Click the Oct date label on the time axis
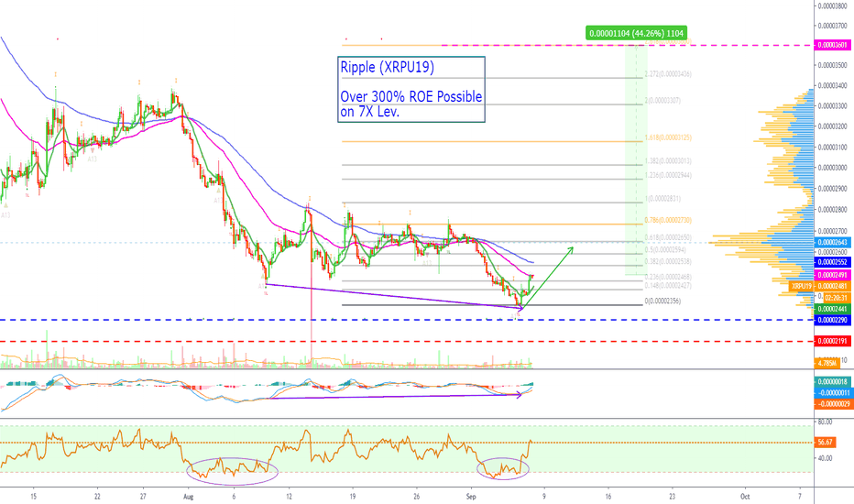The height and width of the screenshot is (504, 854). point(745,497)
